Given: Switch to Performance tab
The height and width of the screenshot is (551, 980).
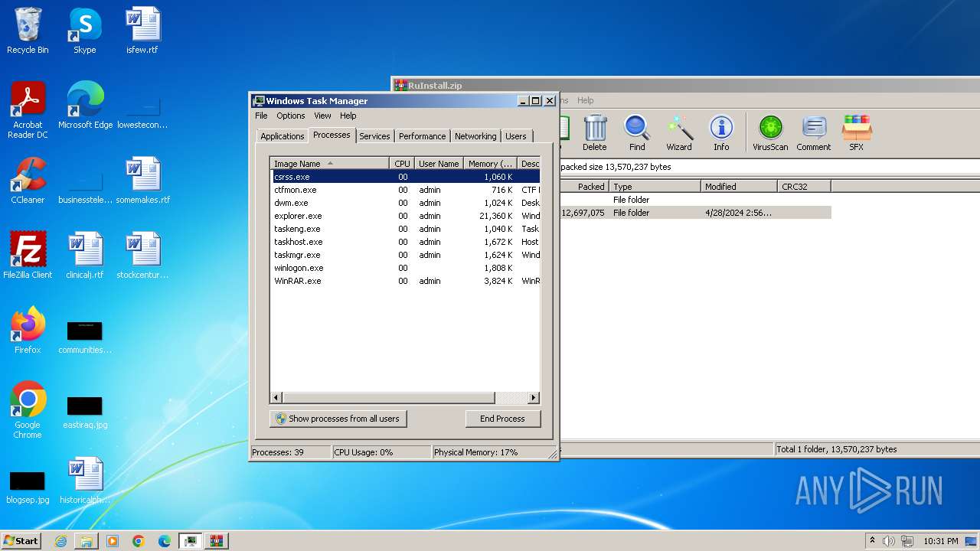Looking at the screenshot, I should (422, 136).
